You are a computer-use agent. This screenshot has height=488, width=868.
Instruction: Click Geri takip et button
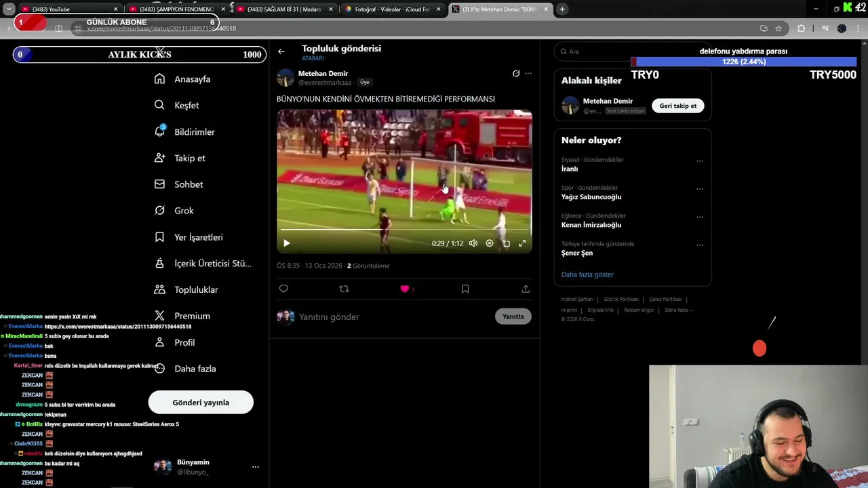678,106
